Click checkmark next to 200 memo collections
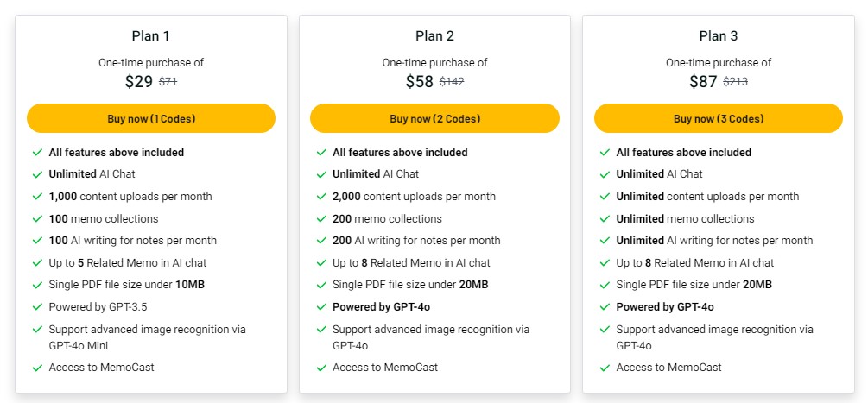The height and width of the screenshot is (403, 868). click(320, 219)
